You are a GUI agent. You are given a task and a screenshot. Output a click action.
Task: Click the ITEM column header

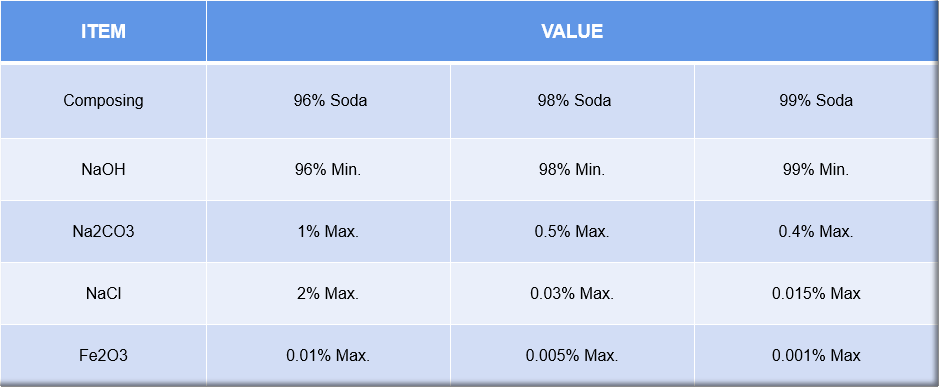pyautogui.click(x=103, y=31)
